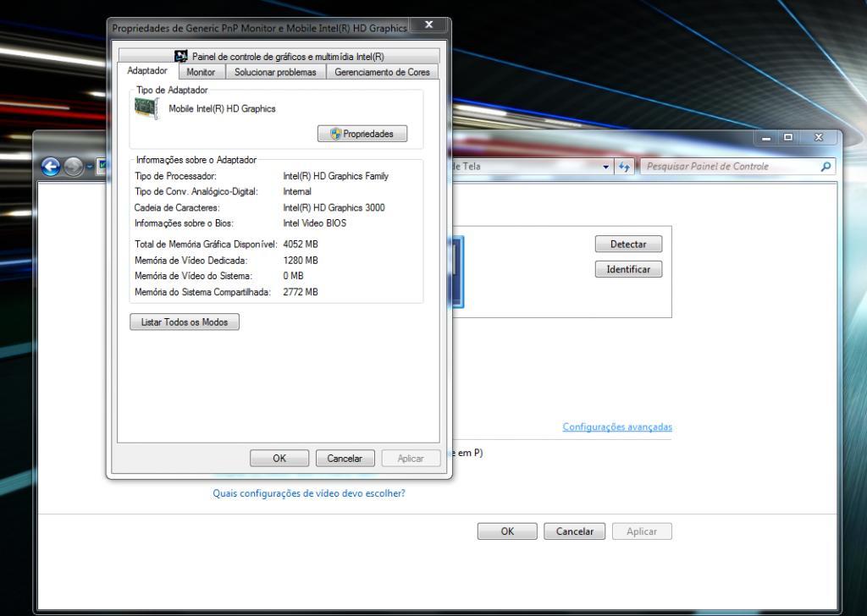The image size is (867, 616).
Task: Click the Identificar button
Action: [629, 270]
